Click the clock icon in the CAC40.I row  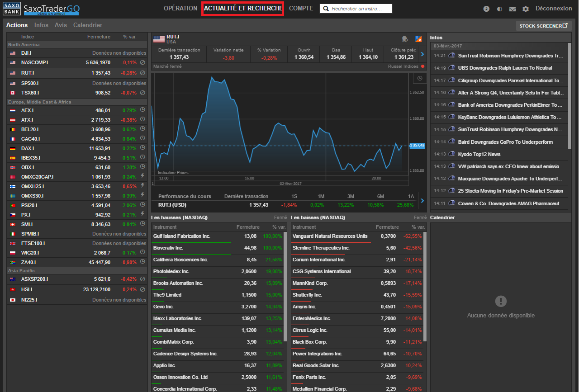pyautogui.click(x=142, y=138)
